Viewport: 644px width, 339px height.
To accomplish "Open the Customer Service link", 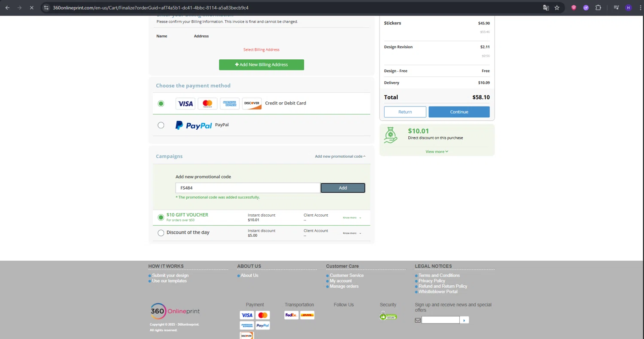I will click(x=346, y=275).
